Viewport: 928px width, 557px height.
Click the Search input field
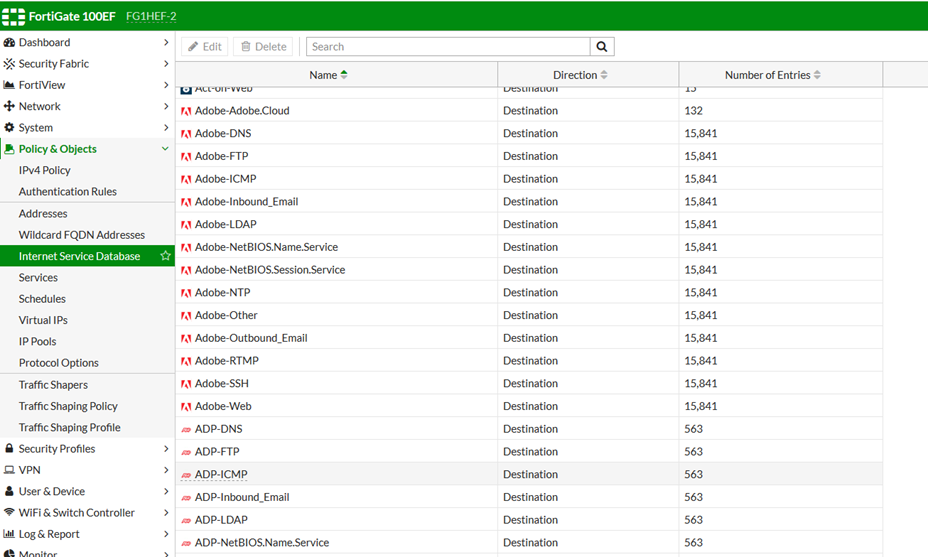(447, 47)
